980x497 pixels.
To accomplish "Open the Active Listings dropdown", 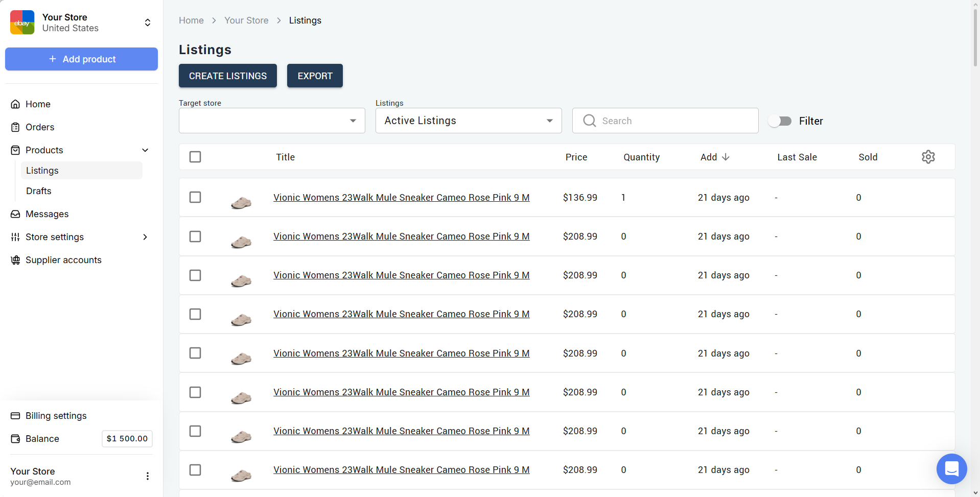I will [468, 121].
